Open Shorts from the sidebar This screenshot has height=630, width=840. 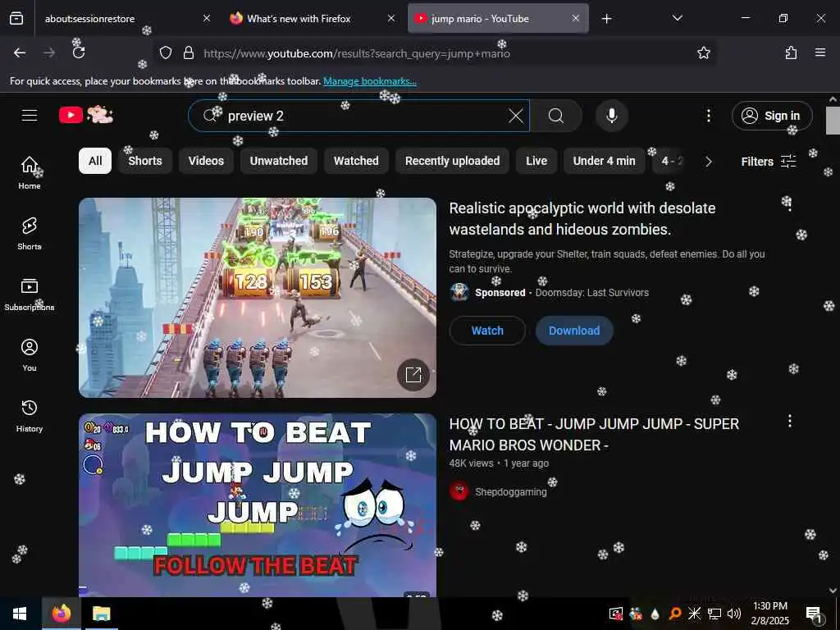pos(30,234)
